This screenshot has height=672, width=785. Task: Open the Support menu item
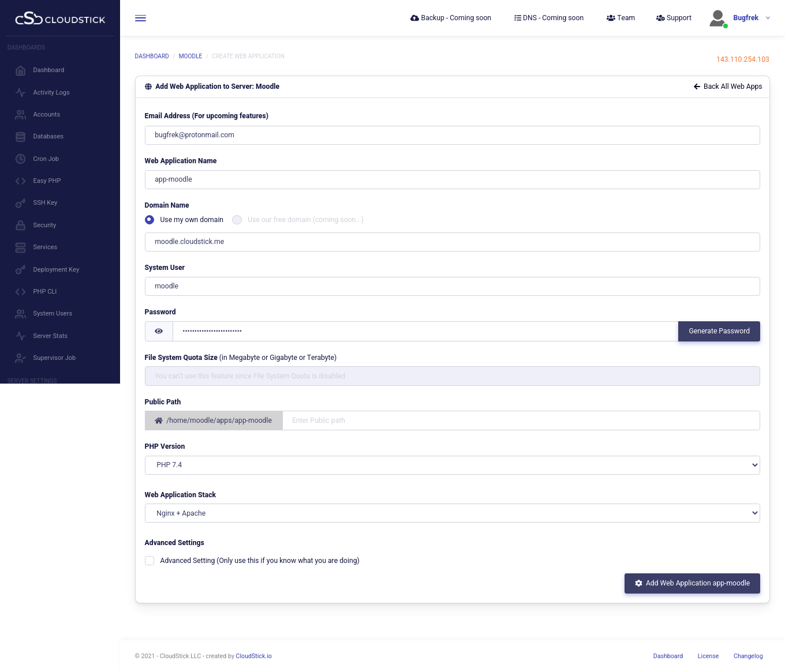674,18
